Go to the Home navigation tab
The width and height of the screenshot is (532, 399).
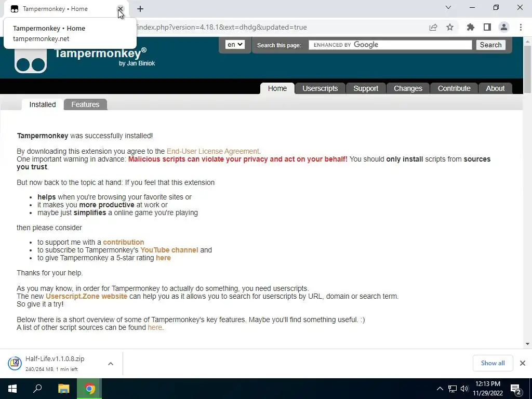(277, 88)
